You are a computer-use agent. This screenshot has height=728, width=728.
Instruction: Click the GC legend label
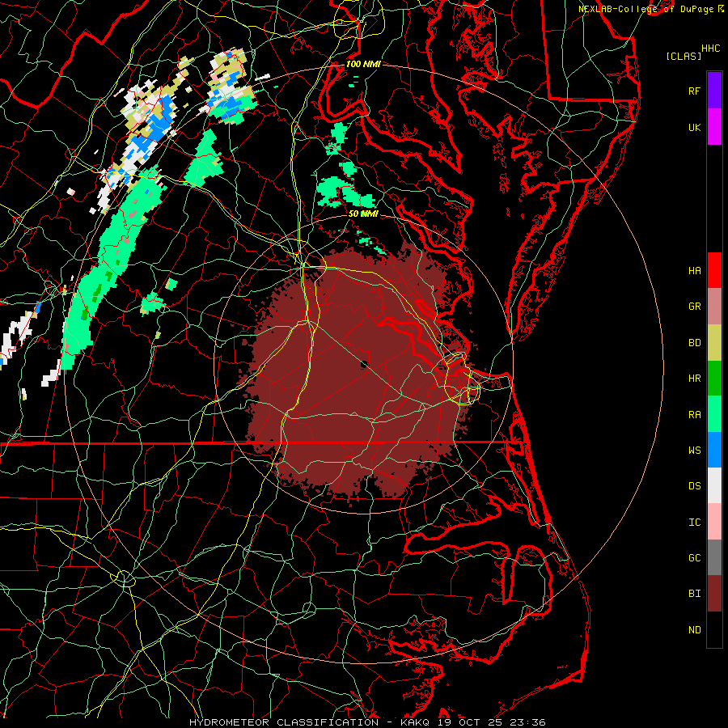[x=694, y=557]
